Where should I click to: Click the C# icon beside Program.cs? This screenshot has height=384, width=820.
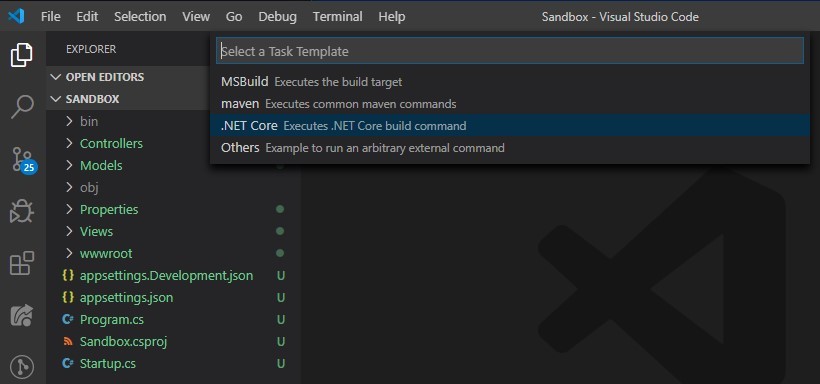point(67,319)
